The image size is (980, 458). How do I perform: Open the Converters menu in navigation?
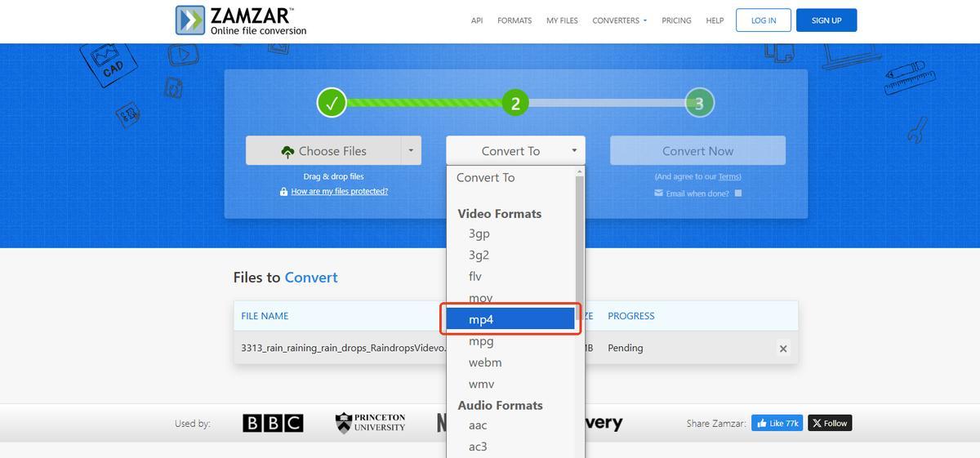(x=619, y=20)
